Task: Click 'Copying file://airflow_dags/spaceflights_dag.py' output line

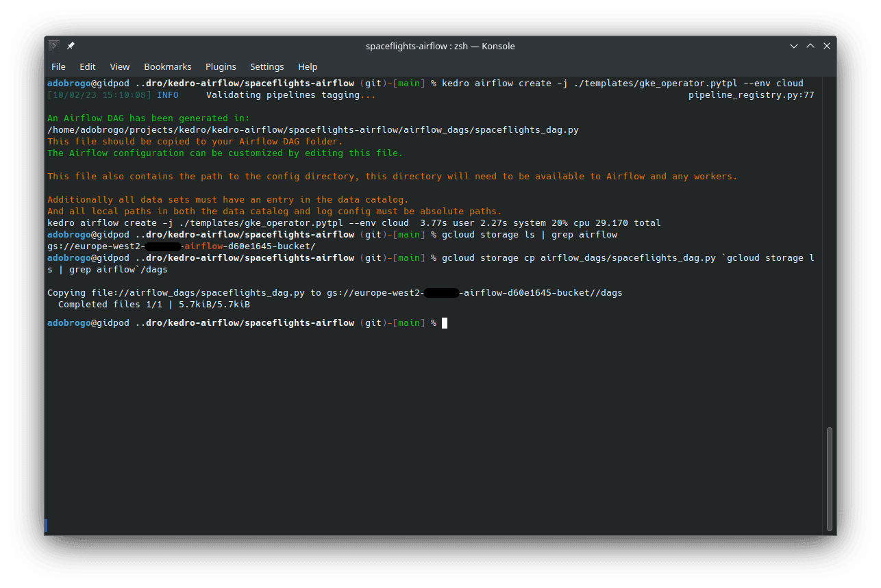Action: point(335,293)
